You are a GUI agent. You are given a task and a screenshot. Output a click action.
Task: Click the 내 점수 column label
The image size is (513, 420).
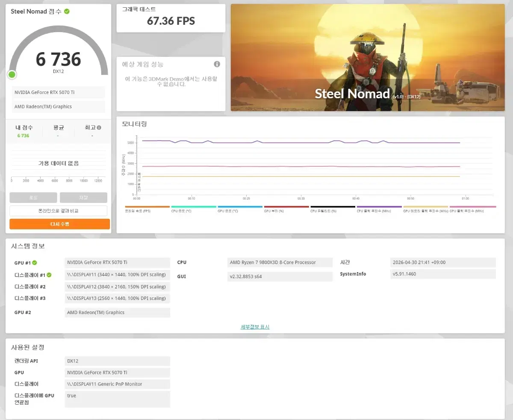[24, 128]
